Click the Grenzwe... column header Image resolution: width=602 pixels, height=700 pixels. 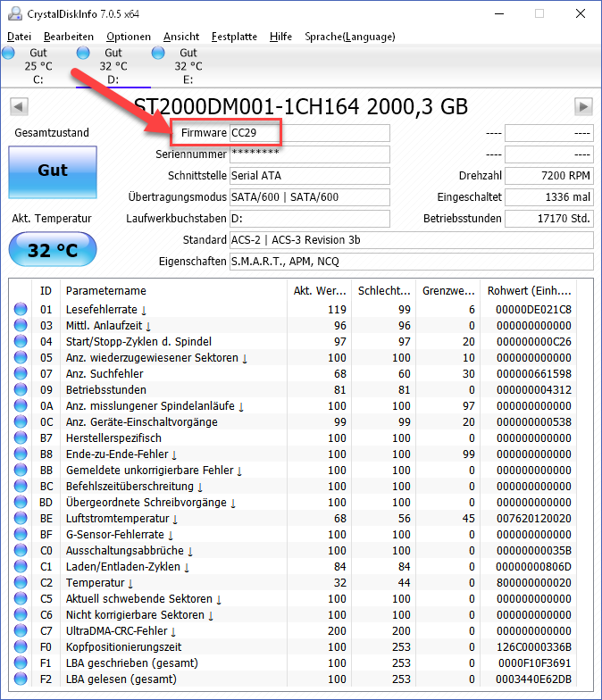[x=448, y=291]
